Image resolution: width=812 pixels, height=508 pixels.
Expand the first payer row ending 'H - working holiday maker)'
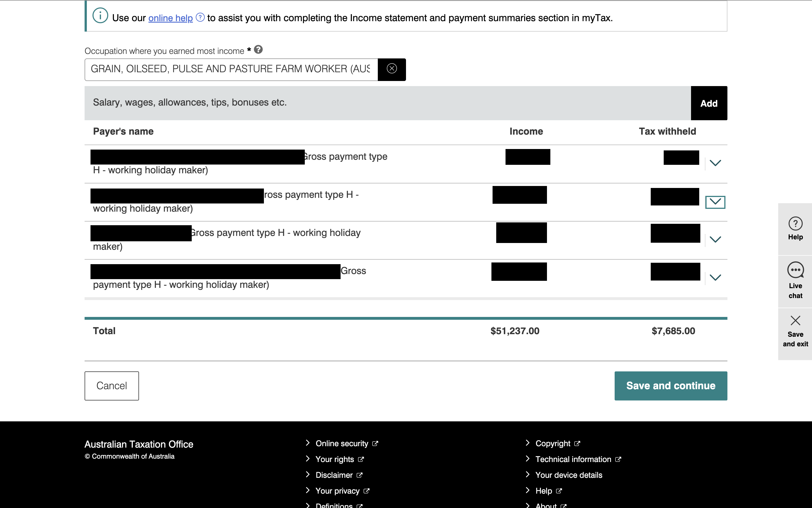[x=715, y=163]
